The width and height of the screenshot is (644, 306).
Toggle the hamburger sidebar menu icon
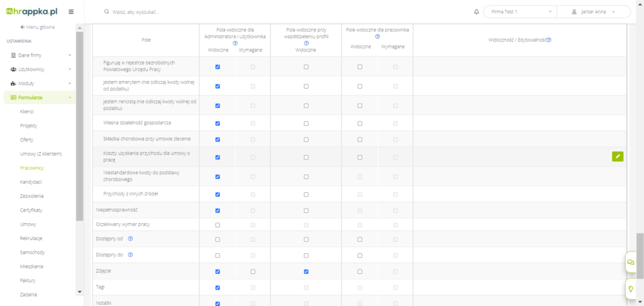point(71,12)
